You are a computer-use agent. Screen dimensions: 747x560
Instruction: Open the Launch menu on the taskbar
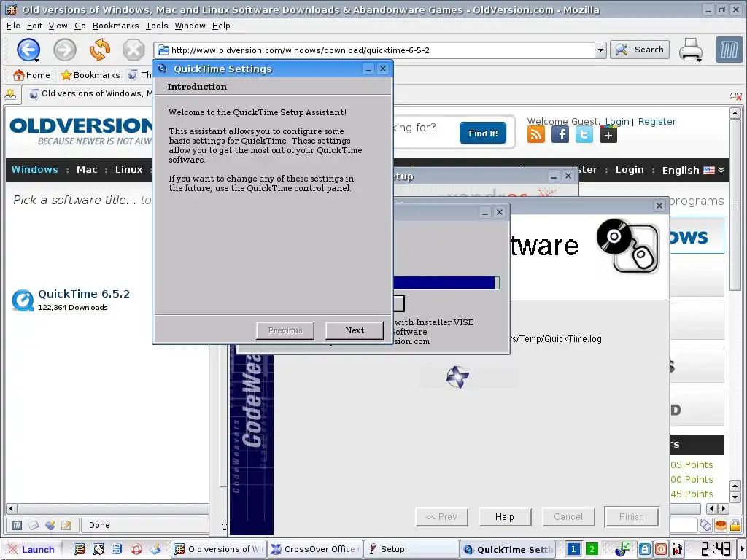pos(31,549)
